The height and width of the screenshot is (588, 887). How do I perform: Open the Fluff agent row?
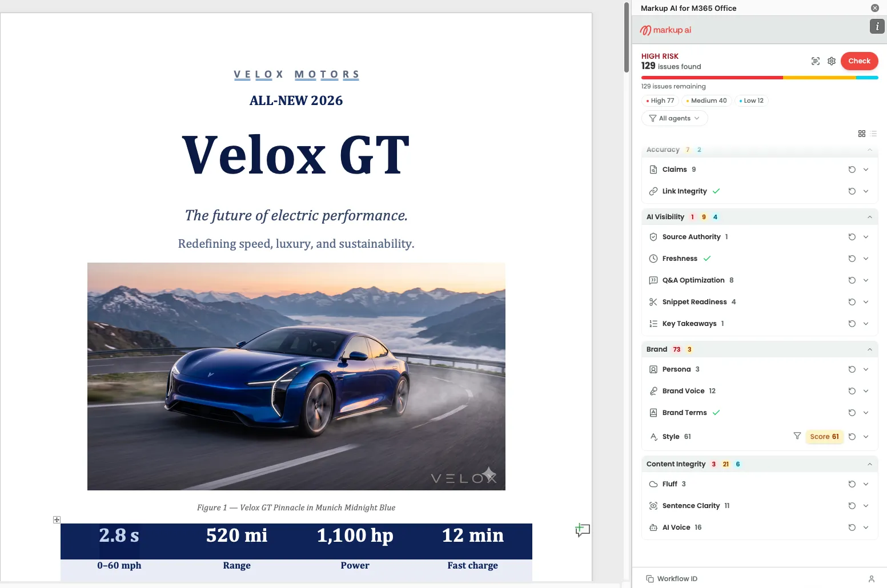(760, 484)
